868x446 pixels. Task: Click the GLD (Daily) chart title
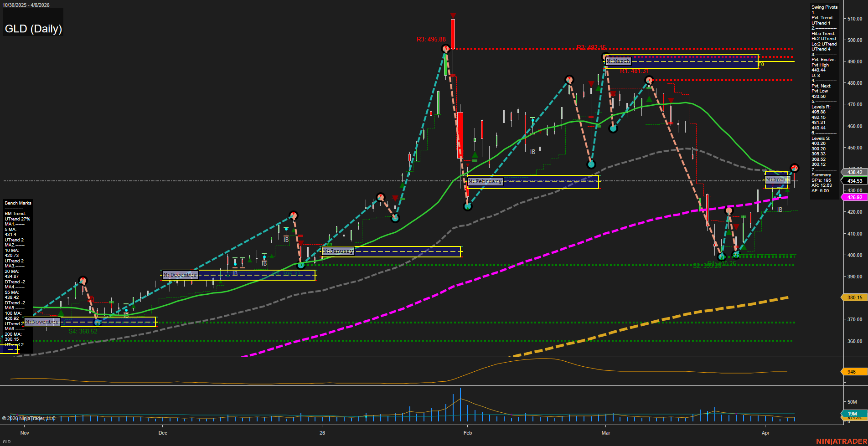33,28
